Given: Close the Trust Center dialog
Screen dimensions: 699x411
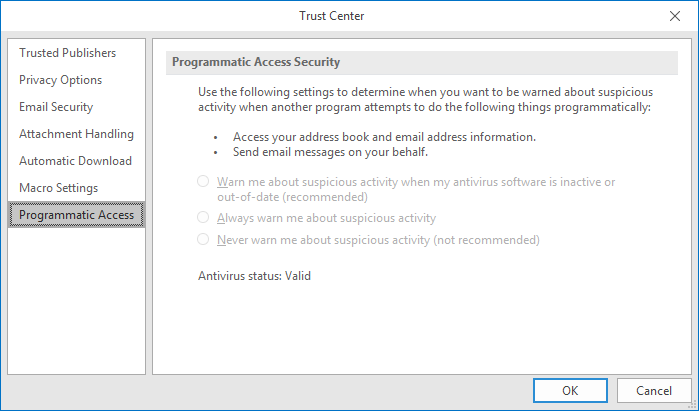Looking at the screenshot, I should 673,16.
